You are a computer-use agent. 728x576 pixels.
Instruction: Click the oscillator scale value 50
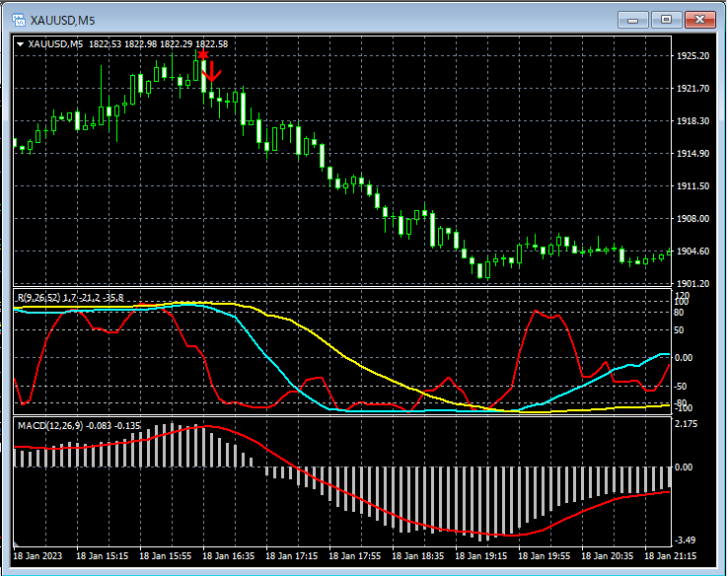(679, 330)
